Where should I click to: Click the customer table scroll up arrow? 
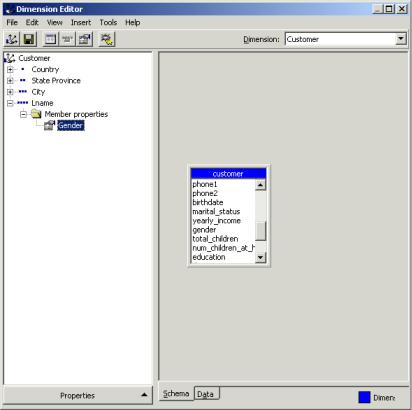pos(260,185)
